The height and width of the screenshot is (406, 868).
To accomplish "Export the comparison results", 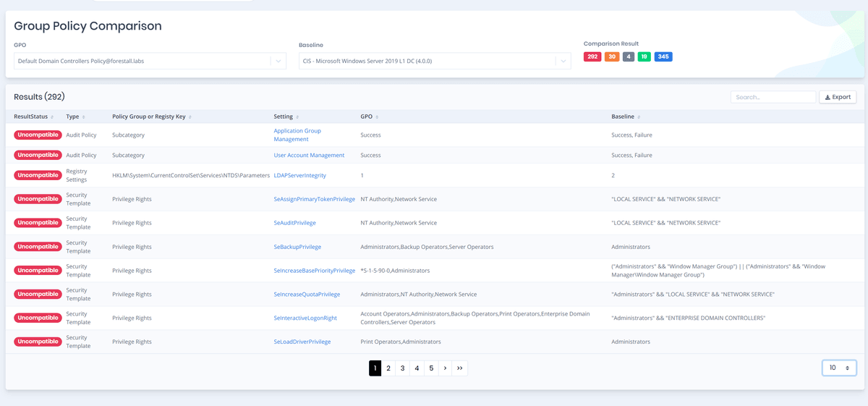I will point(838,97).
